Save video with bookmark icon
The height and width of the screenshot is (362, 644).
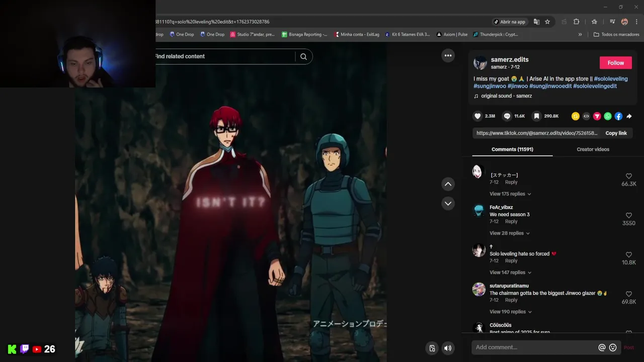click(536, 116)
